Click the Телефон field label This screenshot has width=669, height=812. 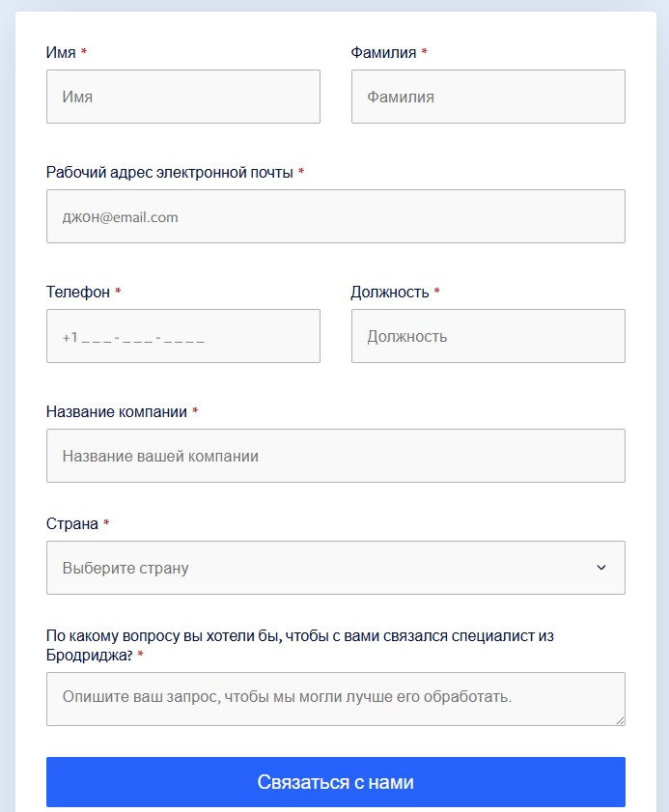(x=78, y=292)
